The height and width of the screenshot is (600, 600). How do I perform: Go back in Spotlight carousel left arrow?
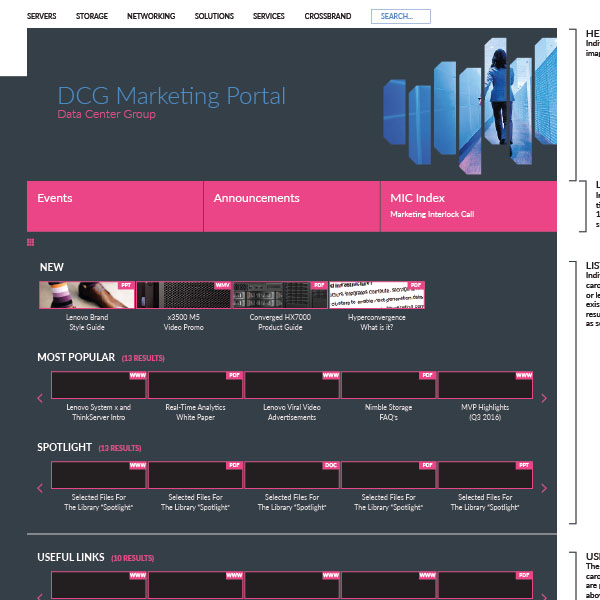click(x=40, y=488)
